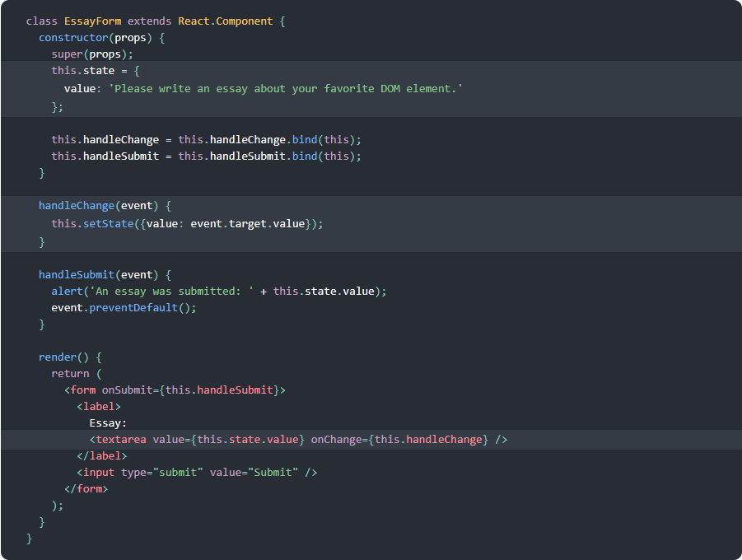Click the 'Please write an essay' string literal
The image size is (742, 560).
(286, 88)
